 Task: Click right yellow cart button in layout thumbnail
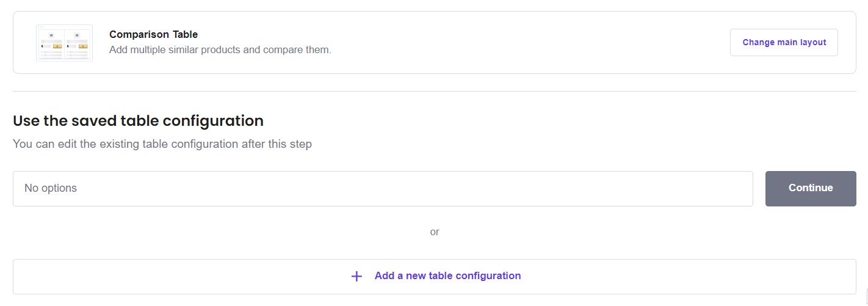click(83, 46)
